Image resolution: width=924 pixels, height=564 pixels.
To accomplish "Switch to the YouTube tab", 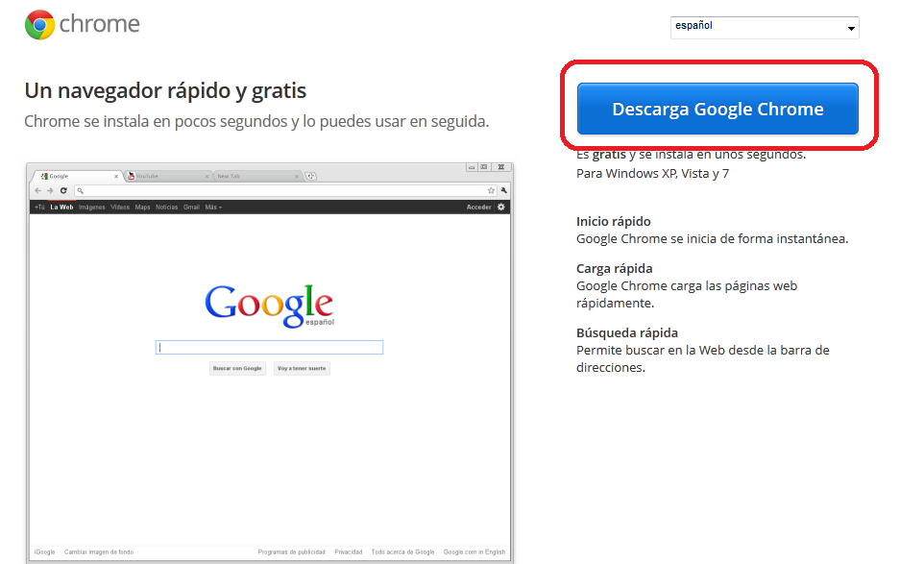I will coord(163,176).
